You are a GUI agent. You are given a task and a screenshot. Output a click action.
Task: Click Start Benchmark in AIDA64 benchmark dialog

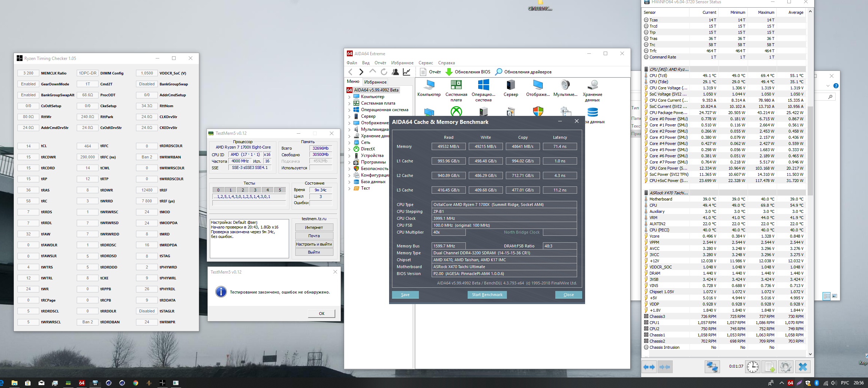point(487,295)
